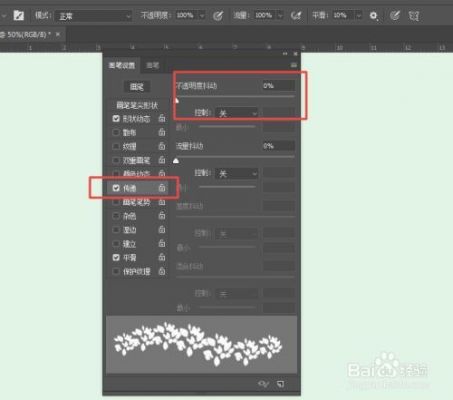Uncheck the 平滑 checkbox
The height and width of the screenshot is (400, 453).
[x=116, y=258]
